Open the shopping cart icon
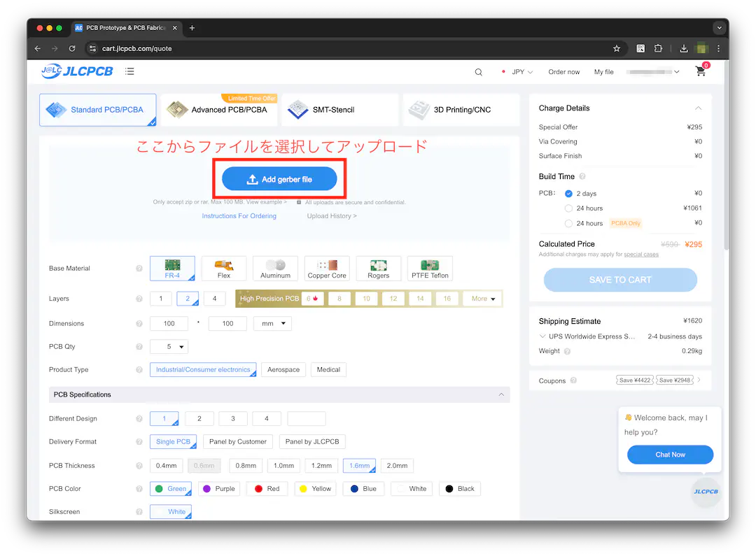 click(x=701, y=71)
